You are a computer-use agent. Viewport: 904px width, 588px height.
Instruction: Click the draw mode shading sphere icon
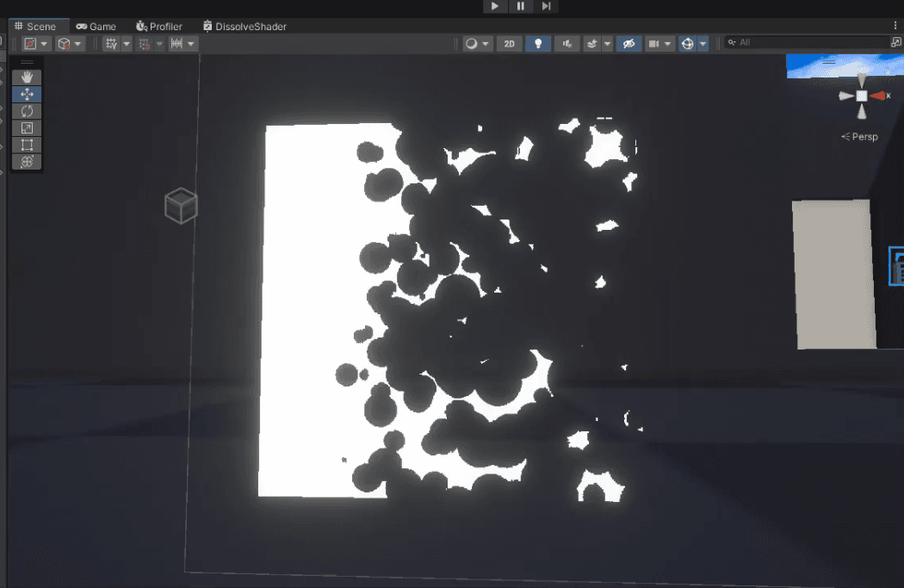(x=472, y=44)
